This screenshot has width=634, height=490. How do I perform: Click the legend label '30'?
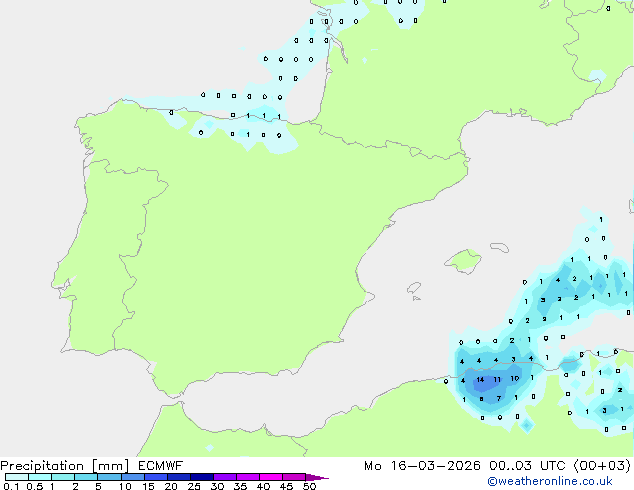tap(217, 486)
